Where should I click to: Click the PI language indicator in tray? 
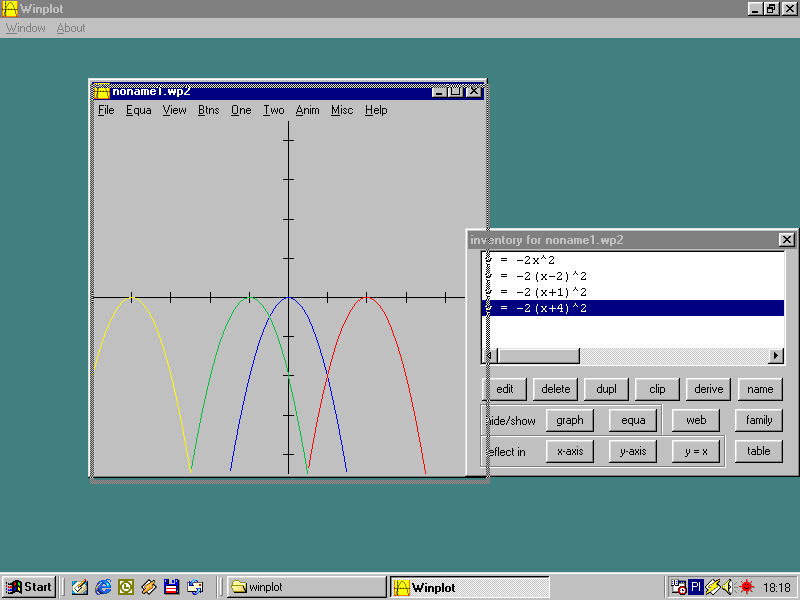click(x=696, y=587)
